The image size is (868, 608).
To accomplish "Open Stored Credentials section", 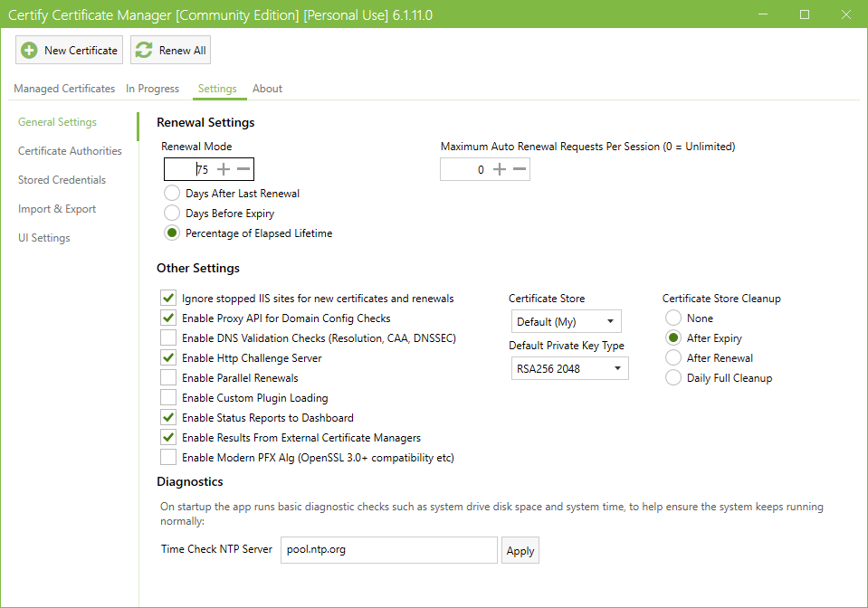I will (62, 180).
